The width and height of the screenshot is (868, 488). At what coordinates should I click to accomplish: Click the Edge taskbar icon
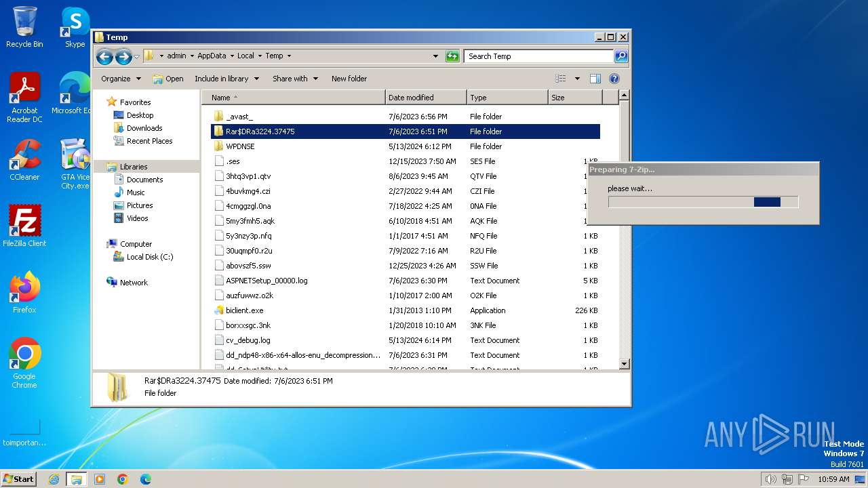pos(145,479)
